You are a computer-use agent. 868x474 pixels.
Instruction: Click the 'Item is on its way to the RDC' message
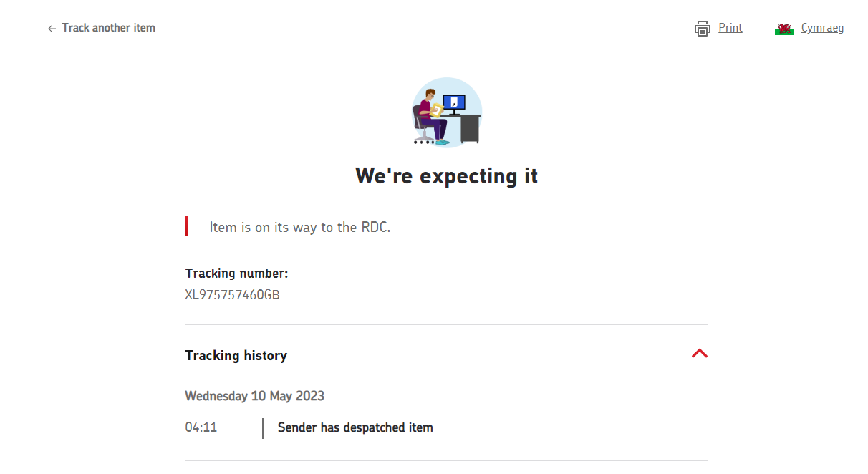coord(299,227)
